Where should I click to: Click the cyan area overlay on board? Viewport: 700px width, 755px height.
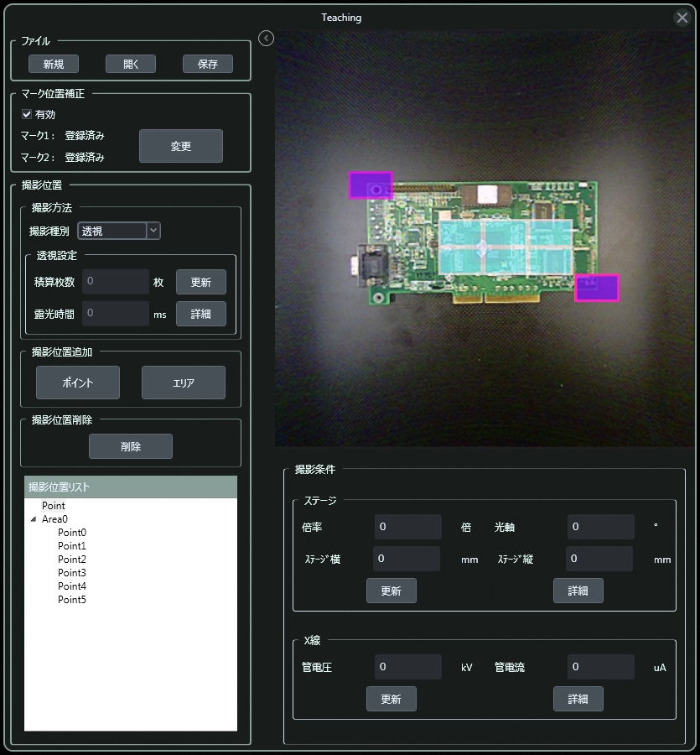[506, 247]
